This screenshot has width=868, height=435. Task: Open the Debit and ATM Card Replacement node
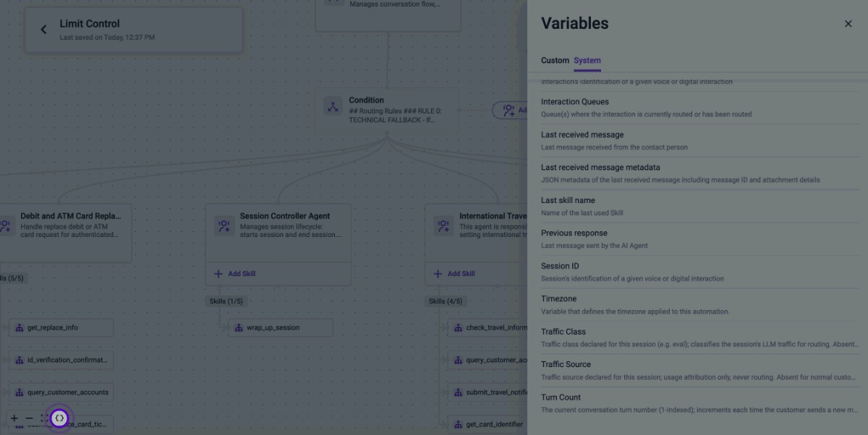65,233
